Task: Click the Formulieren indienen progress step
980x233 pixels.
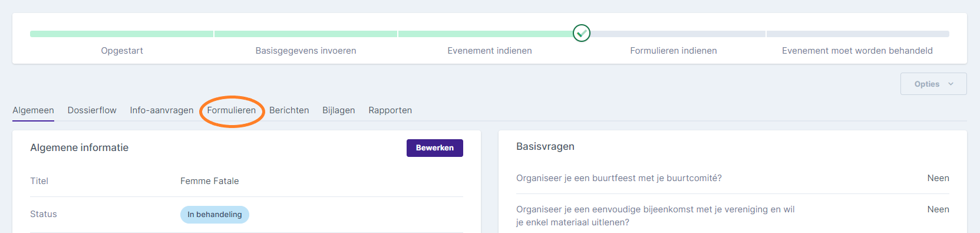Action: pyautogui.click(x=674, y=51)
